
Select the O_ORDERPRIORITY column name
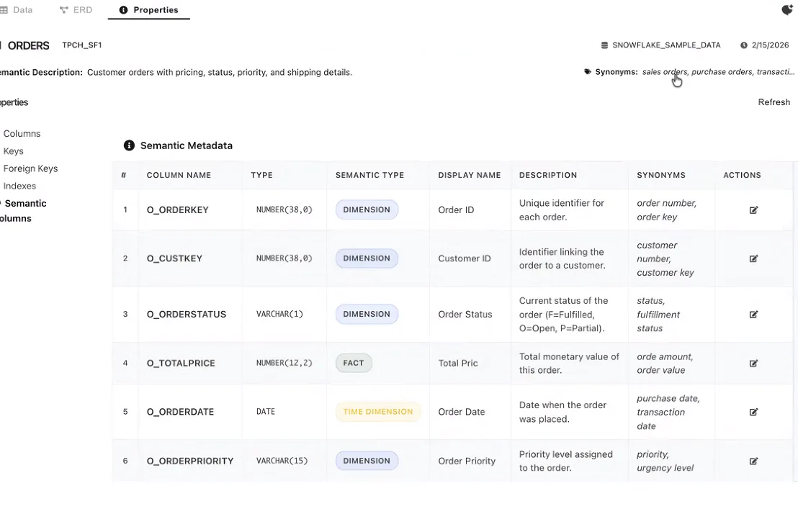[x=190, y=461]
